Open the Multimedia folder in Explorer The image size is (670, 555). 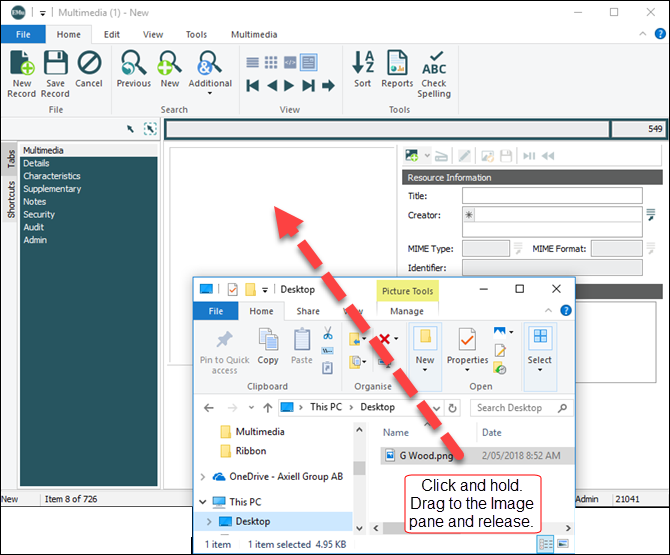(259, 432)
